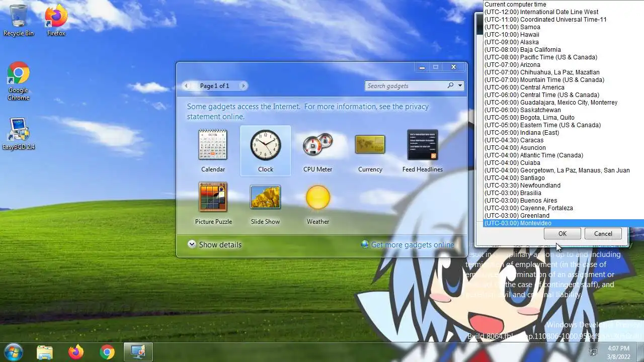Open the Recycle Bin desktop icon
The height and width of the screenshot is (362, 644).
click(18, 20)
